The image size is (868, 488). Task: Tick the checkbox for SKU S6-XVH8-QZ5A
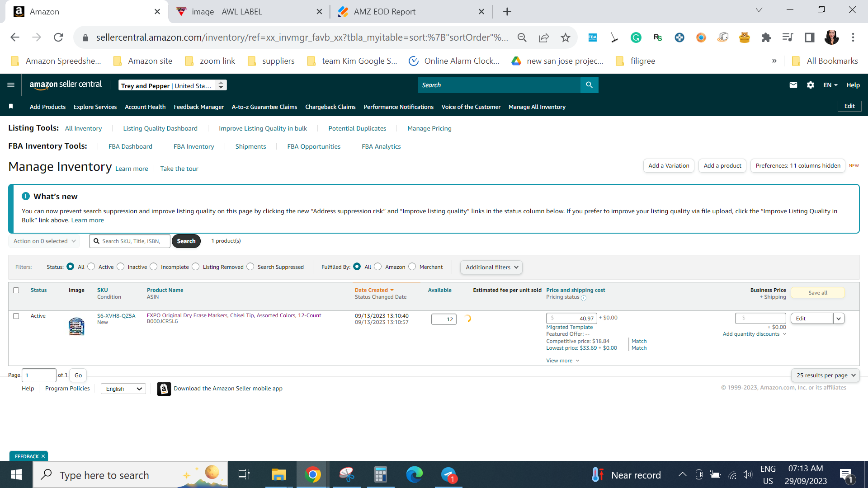coord(16,316)
